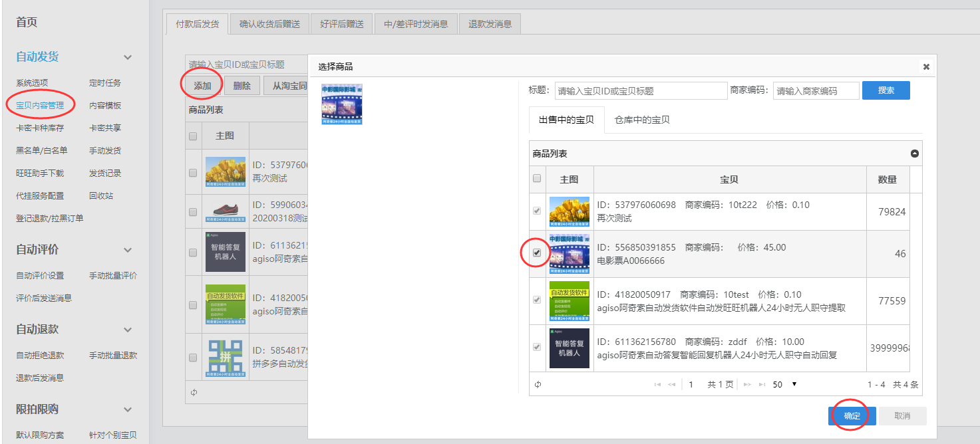Screen dimensions: 980x444
Task: Click the selected movie ticket preview thumbnail
Action: click(341, 104)
